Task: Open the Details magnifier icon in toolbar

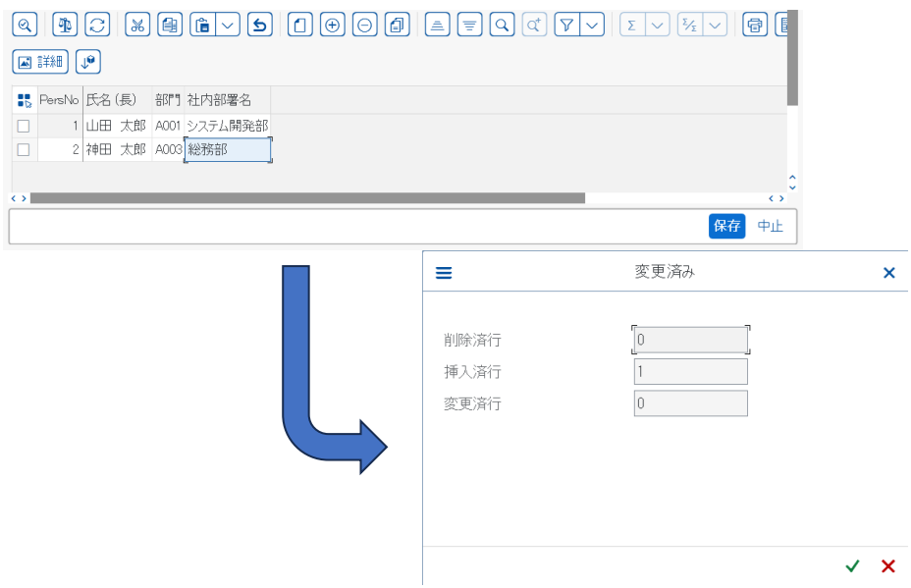Action: pos(25,25)
